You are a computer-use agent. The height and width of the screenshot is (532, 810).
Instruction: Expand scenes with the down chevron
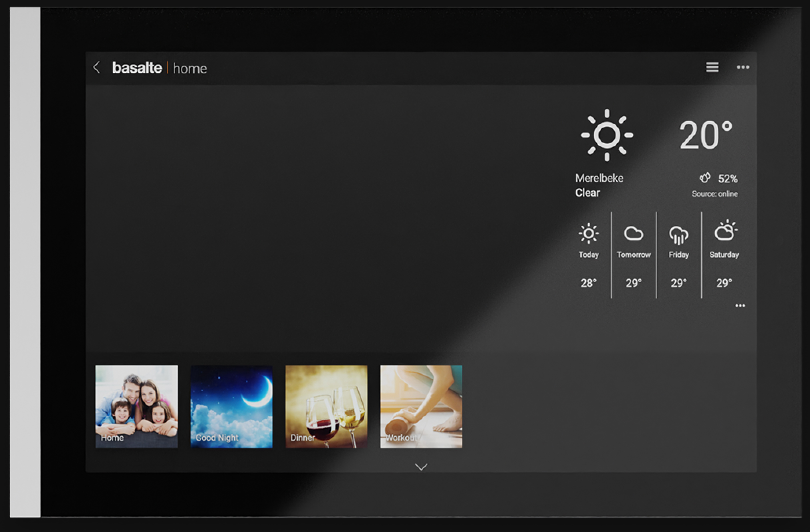421,467
